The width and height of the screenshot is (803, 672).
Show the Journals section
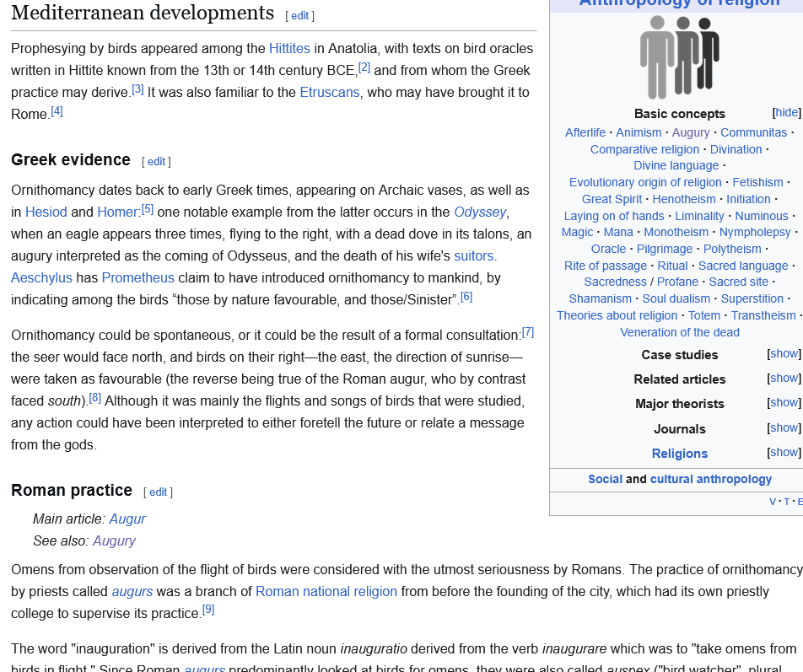click(784, 427)
